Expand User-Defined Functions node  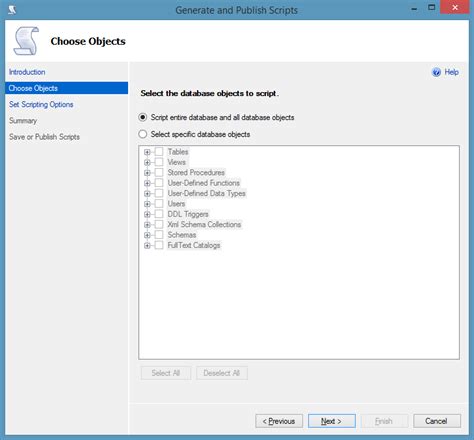[147, 183]
